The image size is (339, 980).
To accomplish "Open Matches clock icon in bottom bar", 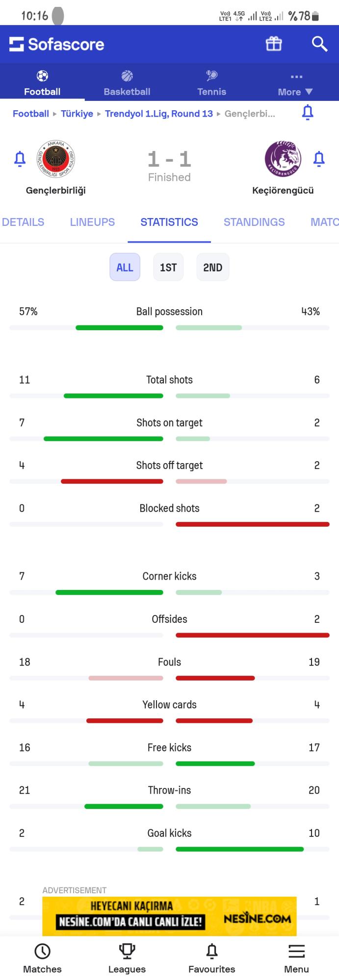I will pyautogui.click(x=42, y=958).
